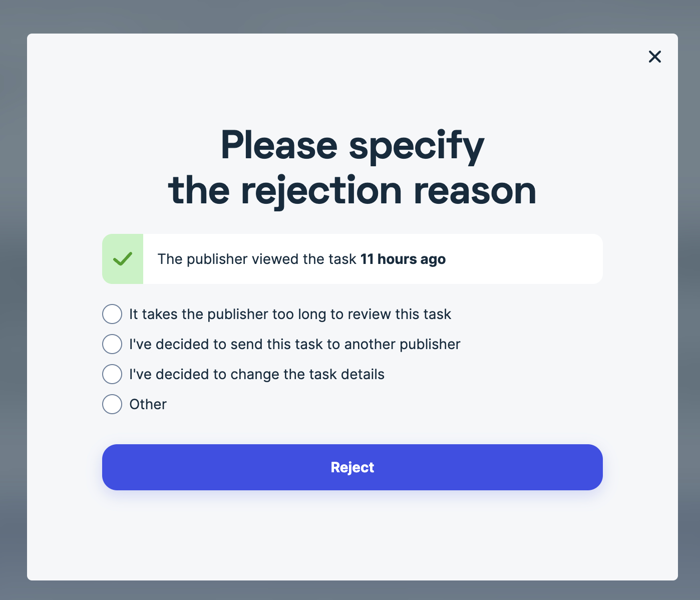
Task: Choose the 'send to another publisher' radio circle
Action: click(112, 344)
